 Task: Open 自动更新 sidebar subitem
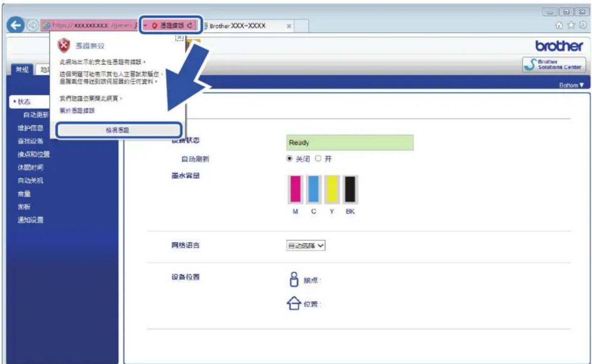pyautogui.click(x=36, y=115)
